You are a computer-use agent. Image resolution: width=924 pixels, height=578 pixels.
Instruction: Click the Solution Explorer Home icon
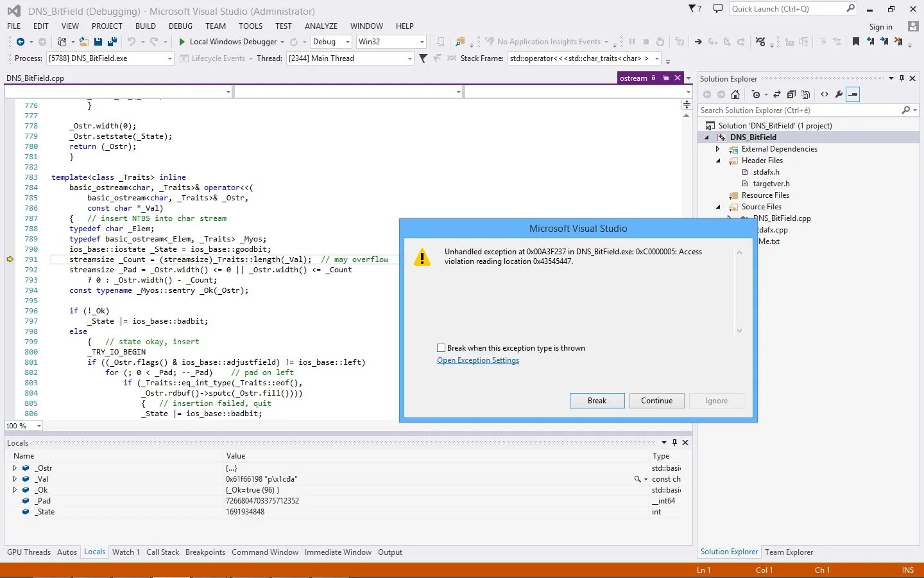click(x=735, y=94)
